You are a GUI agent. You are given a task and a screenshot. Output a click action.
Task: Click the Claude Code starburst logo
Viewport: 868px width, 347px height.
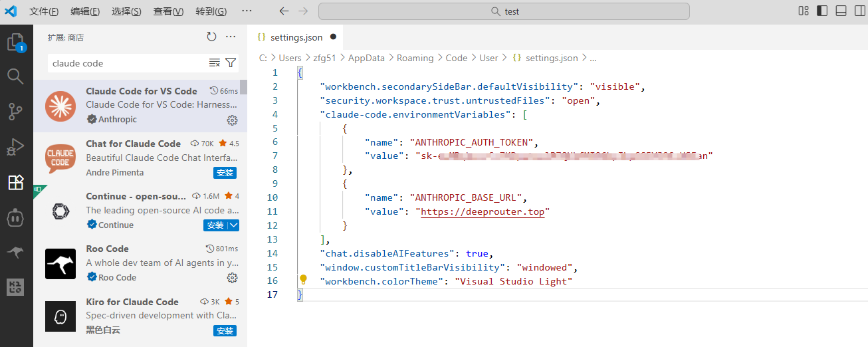click(x=60, y=106)
